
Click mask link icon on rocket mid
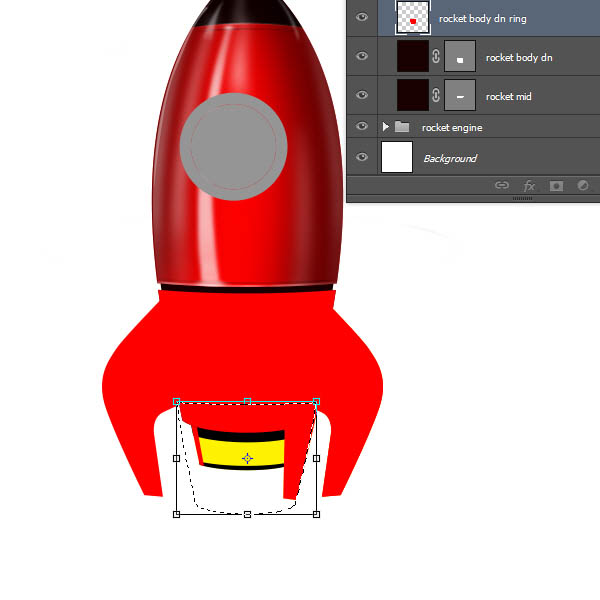coord(436,95)
